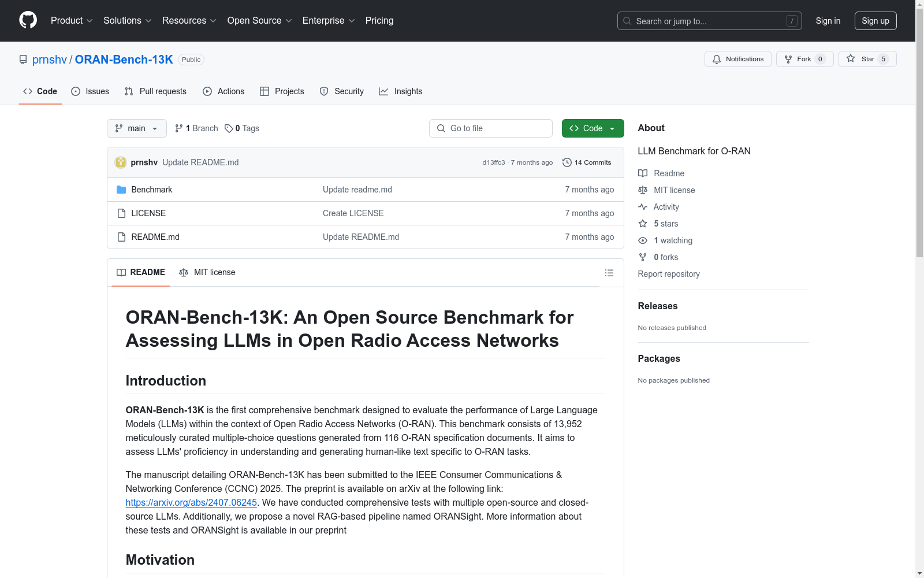Click the Sign up button
Viewport: 924px width, 578px height.
tap(875, 21)
